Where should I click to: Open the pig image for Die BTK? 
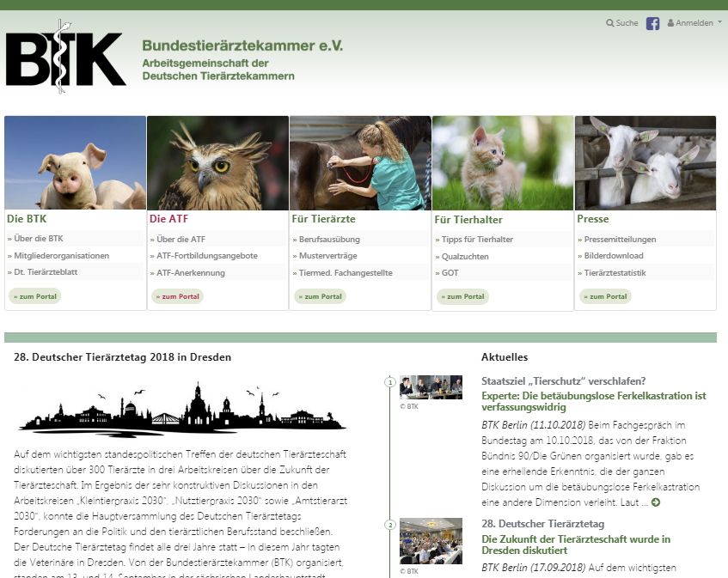tap(76, 163)
